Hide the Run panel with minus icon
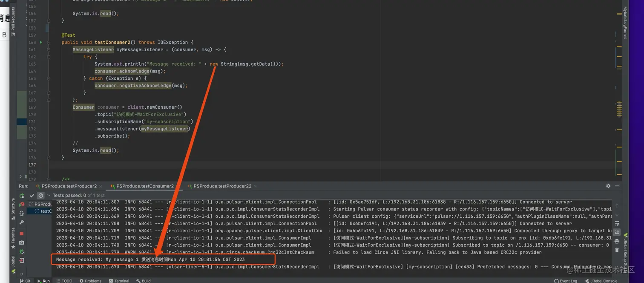644x283 pixels. click(x=617, y=186)
